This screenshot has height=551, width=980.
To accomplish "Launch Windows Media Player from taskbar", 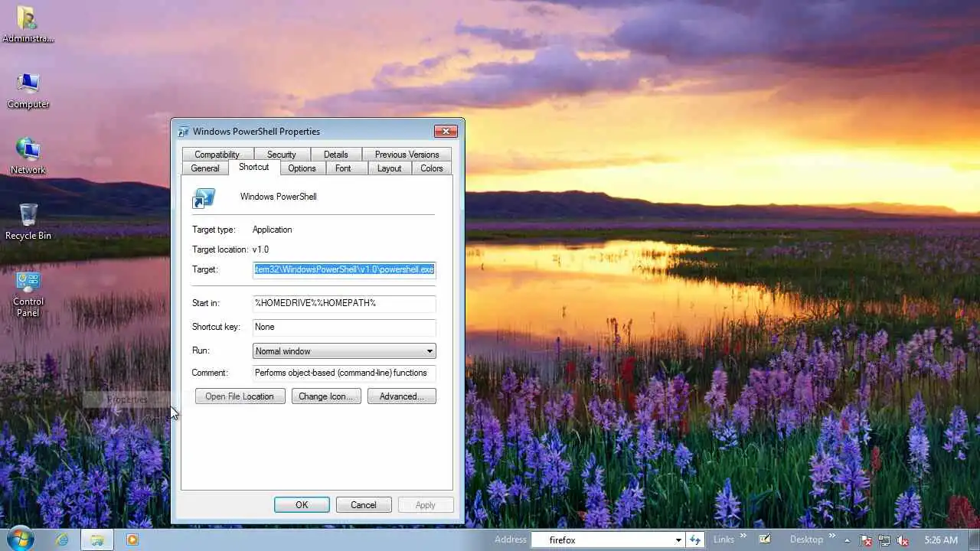I will coord(132,540).
